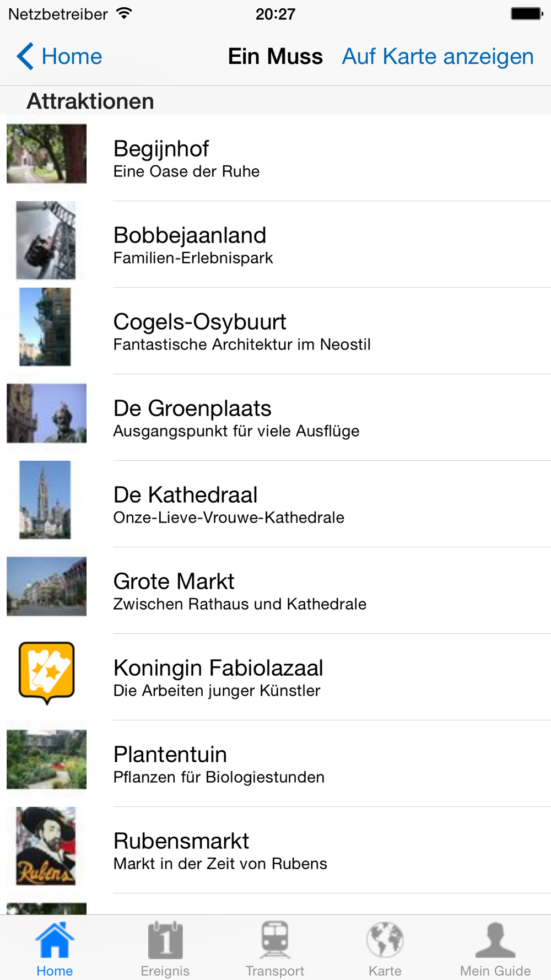
Task: Tap the Koningin Fabiolazaal ticket icon
Action: click(47, 672)
